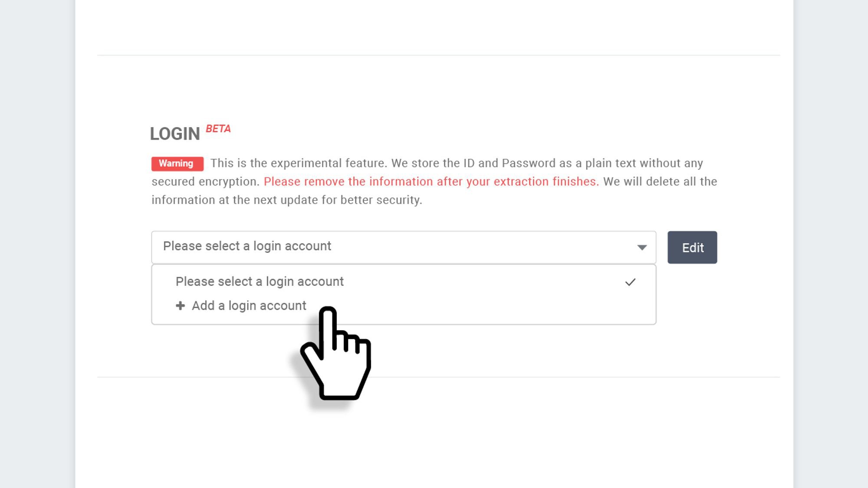Click the 'We will delete all the' text
This screenshot has width=868, height=488.
[x=660, y=181]
